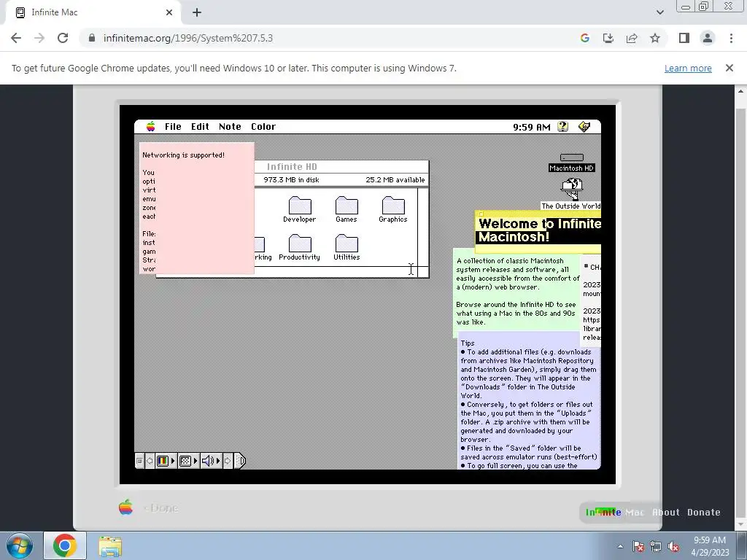Image resolution: width=747 pixels, height=560 pixels.
Task: Click the Control Strip close box
Action: tap(139, 461)
